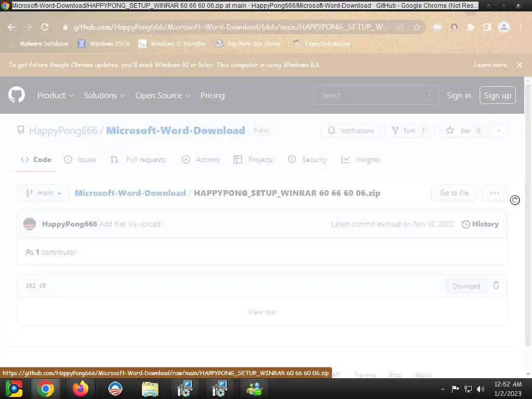This screenshot has height=399, width=532.
Task: Reload the page
Action: (45, 27)
